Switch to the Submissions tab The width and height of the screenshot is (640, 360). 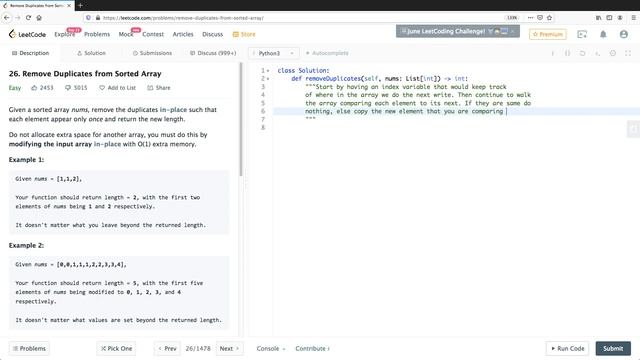pyautogui.click(x=152, y=53)
